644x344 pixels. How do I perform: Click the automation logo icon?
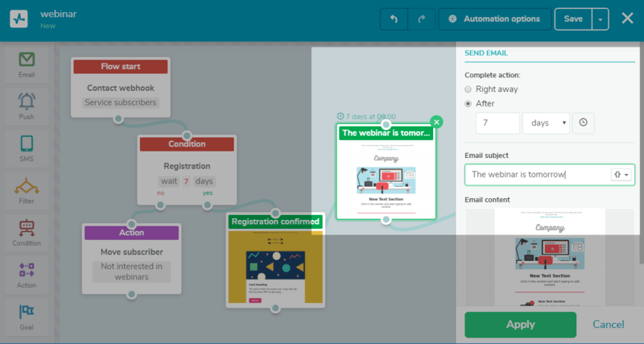[x=19, y=19]
